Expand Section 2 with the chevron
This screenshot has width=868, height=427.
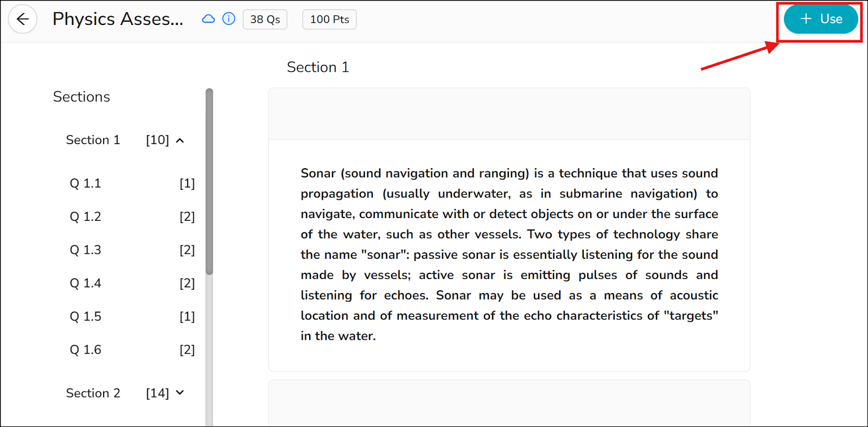coord(180,393)
